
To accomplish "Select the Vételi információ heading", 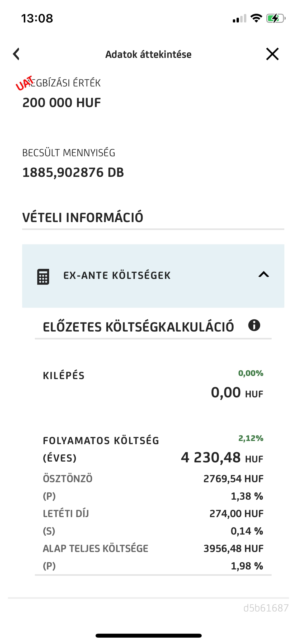I will coord(83,217).
